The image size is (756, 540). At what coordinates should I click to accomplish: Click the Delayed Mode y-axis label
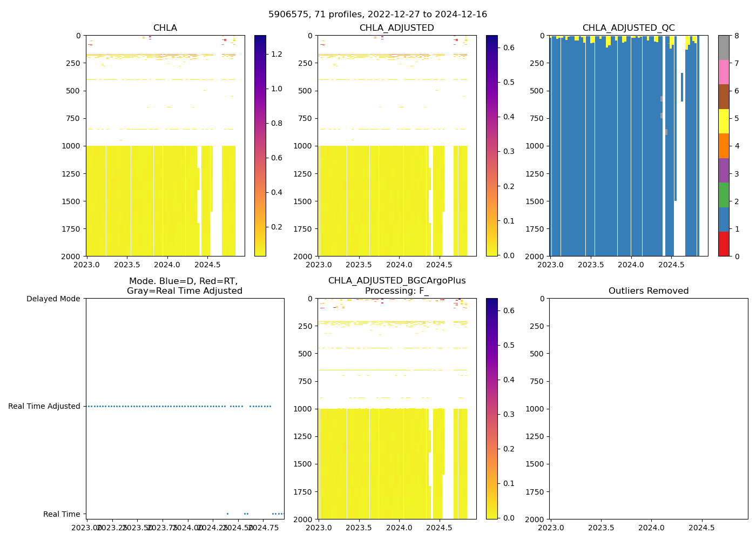tap(53, 299)
